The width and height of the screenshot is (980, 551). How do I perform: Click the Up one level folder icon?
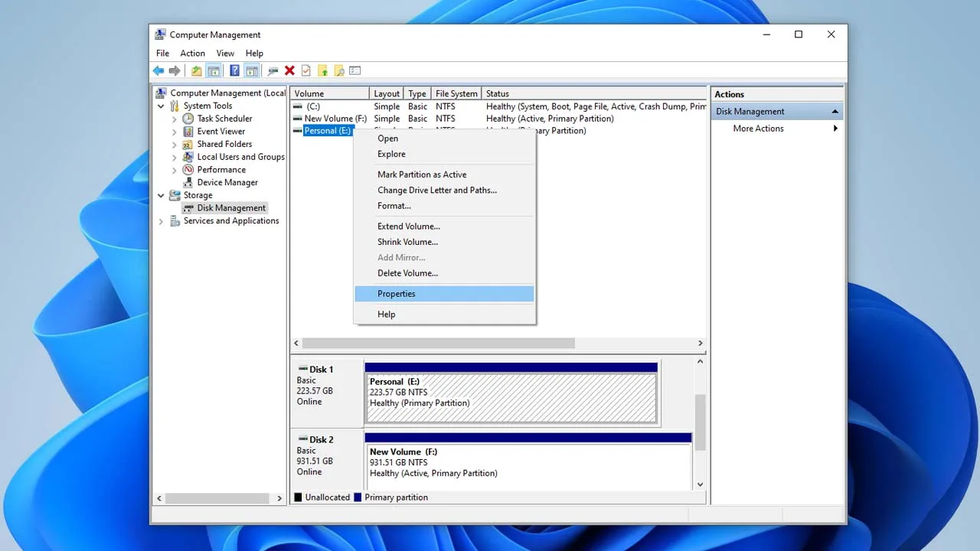pyautogui.click(x=197, y=70)
